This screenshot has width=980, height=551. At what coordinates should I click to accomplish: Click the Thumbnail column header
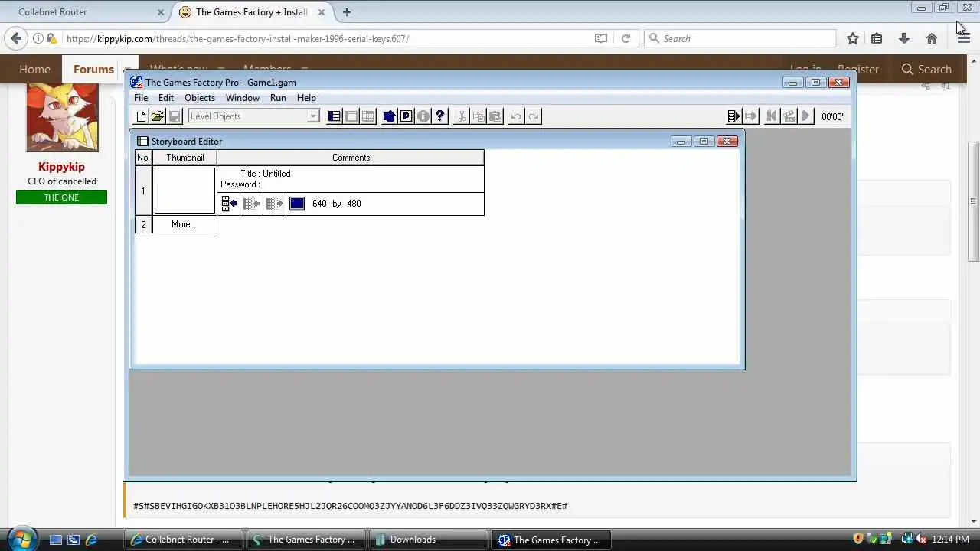coord(185,158)
